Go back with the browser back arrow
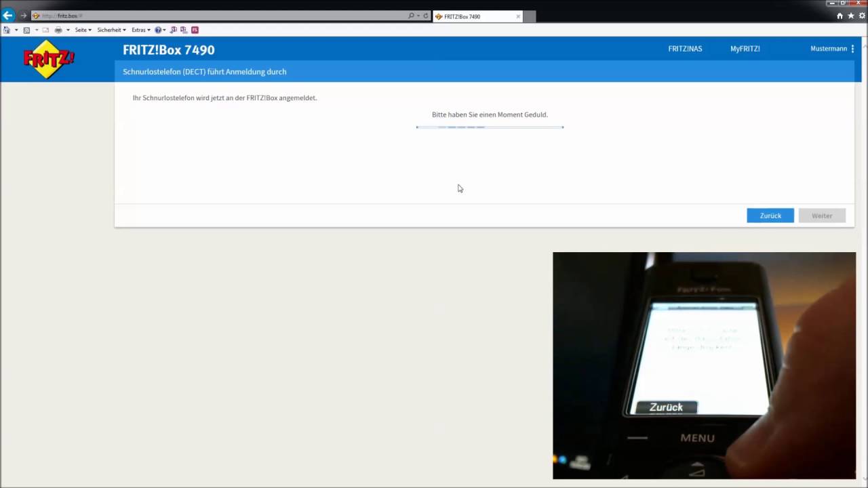This screenshot has width=868, height=488. pos(8,16)
